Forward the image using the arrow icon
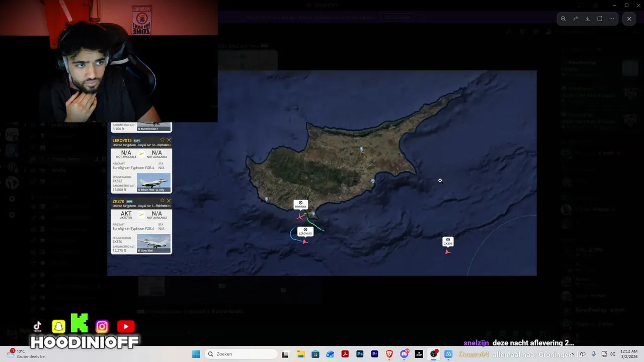Image resolution: width=644 pixels, height=362 pixels. point(576,19)
